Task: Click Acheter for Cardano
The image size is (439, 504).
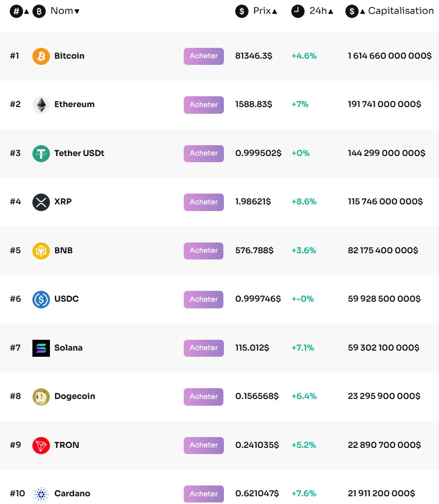Action: (203, 494)
